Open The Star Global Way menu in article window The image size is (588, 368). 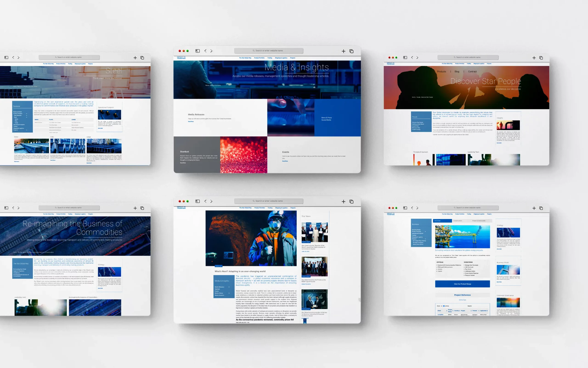click(x=245, y=208)
